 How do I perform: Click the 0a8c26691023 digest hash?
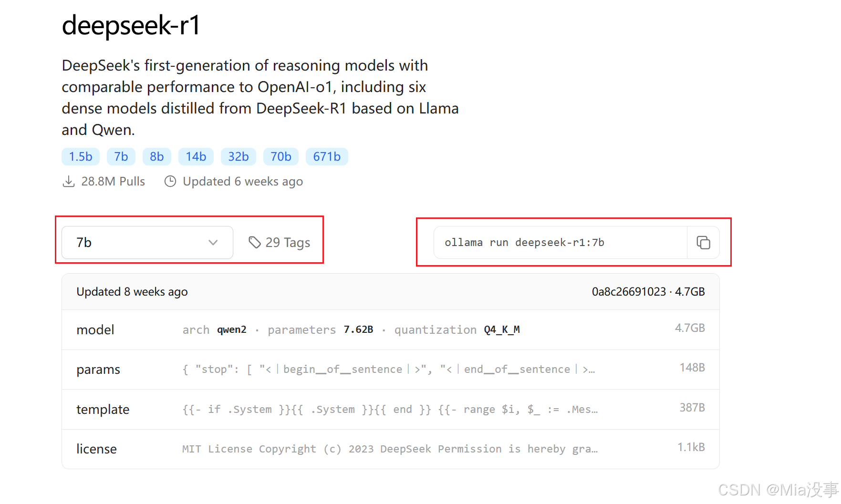(629, 291)
